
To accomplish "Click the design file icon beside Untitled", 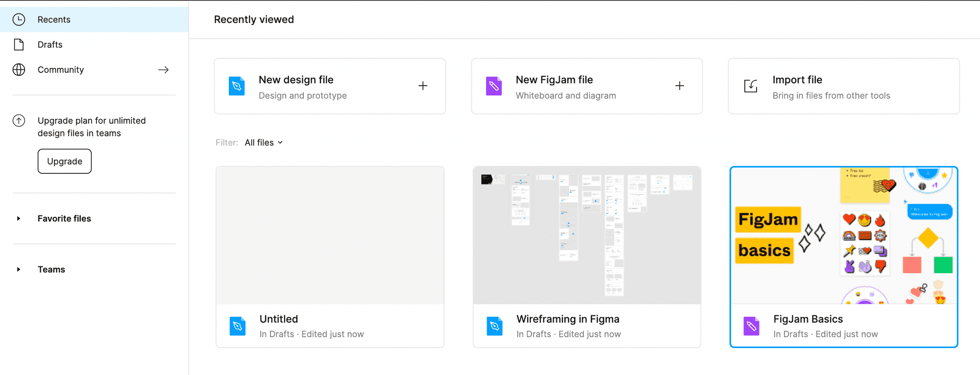I will pyautogui.click(x=238, y=326).
